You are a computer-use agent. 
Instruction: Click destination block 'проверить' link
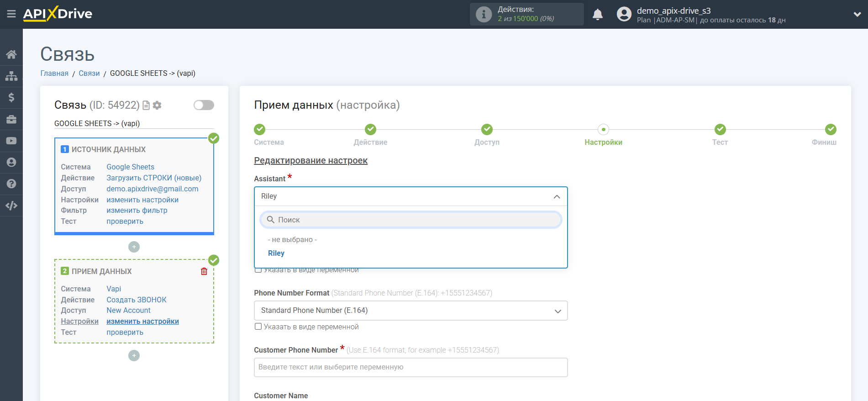[x=125, y=332]
